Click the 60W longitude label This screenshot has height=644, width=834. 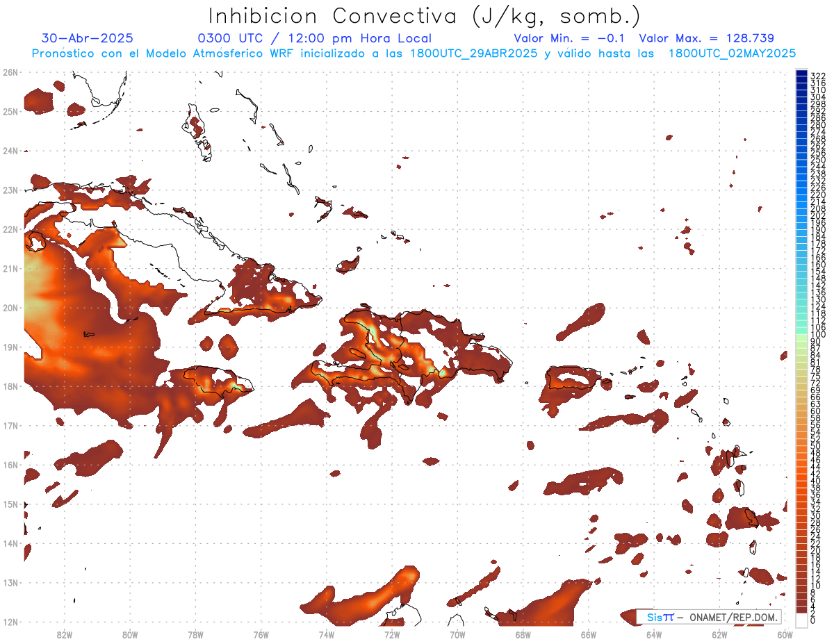(x=785, y=634)
